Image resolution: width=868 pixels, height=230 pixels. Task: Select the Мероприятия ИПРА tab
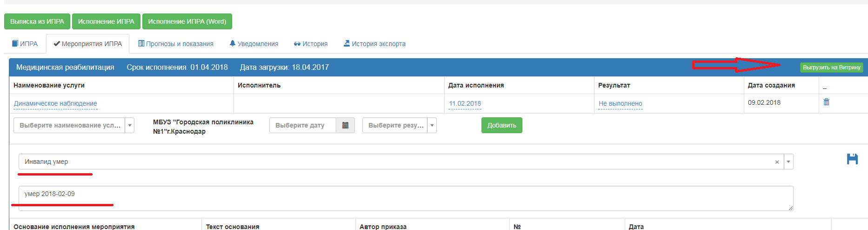[x=88, y=44]
